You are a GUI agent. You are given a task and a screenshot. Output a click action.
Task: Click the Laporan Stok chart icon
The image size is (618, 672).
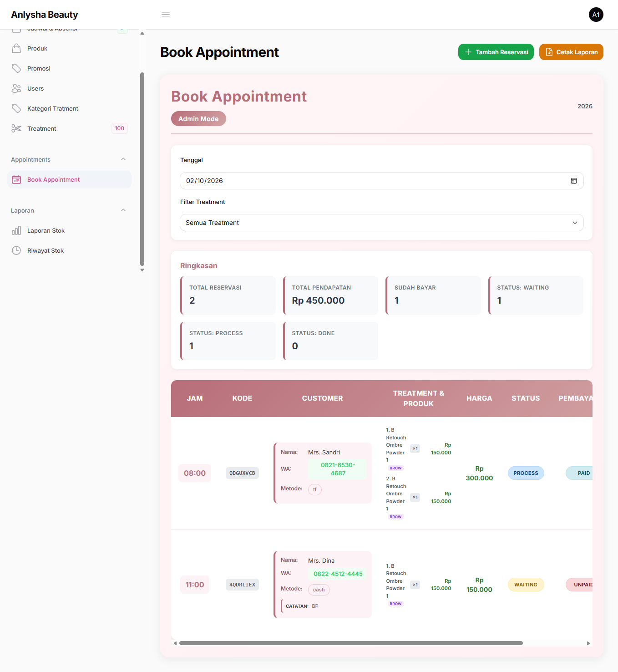[16, 230]
